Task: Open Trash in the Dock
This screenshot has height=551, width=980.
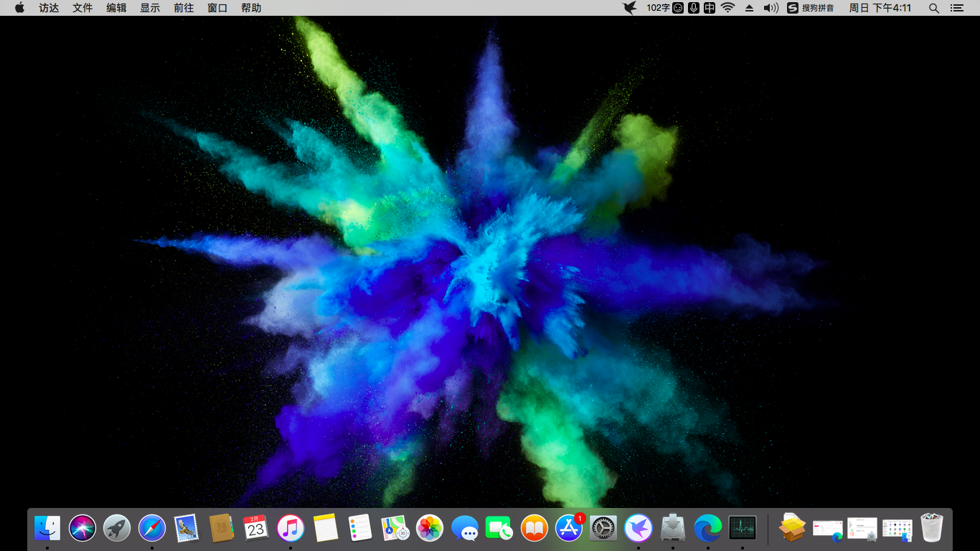Action: 932,529
